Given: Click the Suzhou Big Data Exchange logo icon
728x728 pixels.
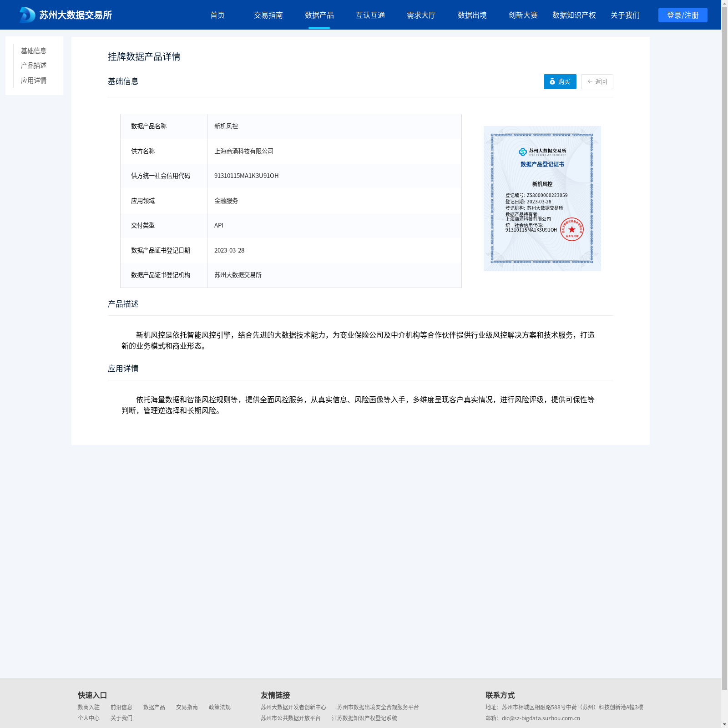Looking at the screenshot, I should click(27, 15).
